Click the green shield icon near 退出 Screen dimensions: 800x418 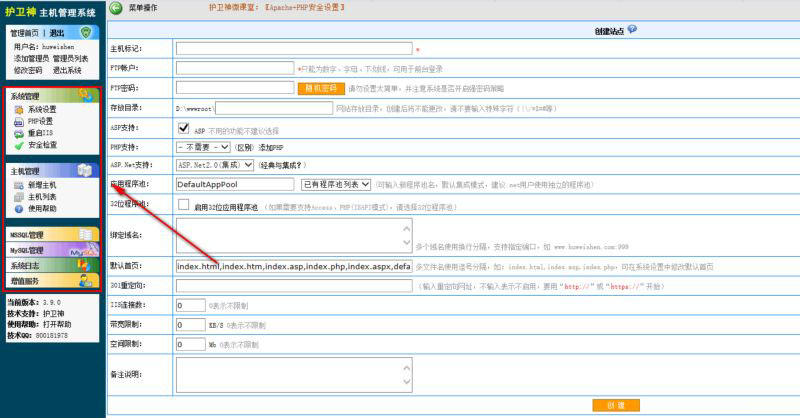coord(86,32)
